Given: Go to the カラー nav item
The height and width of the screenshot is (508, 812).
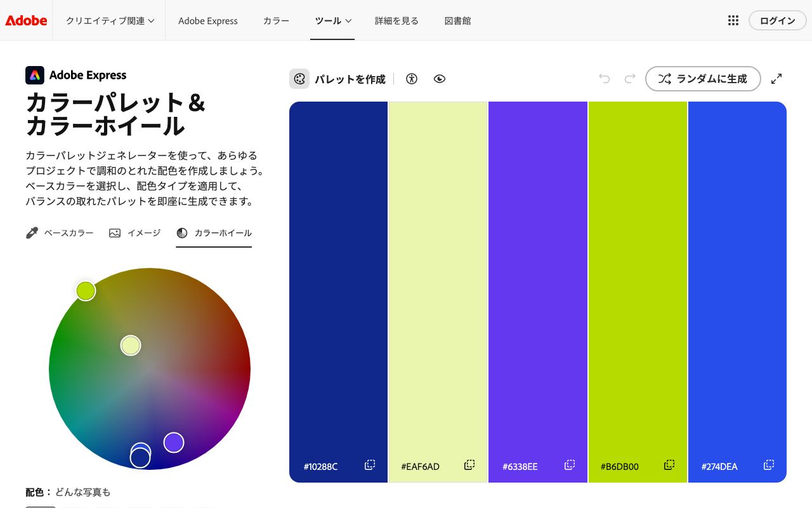Looking at the screenshot, I should tap(276, 20).
